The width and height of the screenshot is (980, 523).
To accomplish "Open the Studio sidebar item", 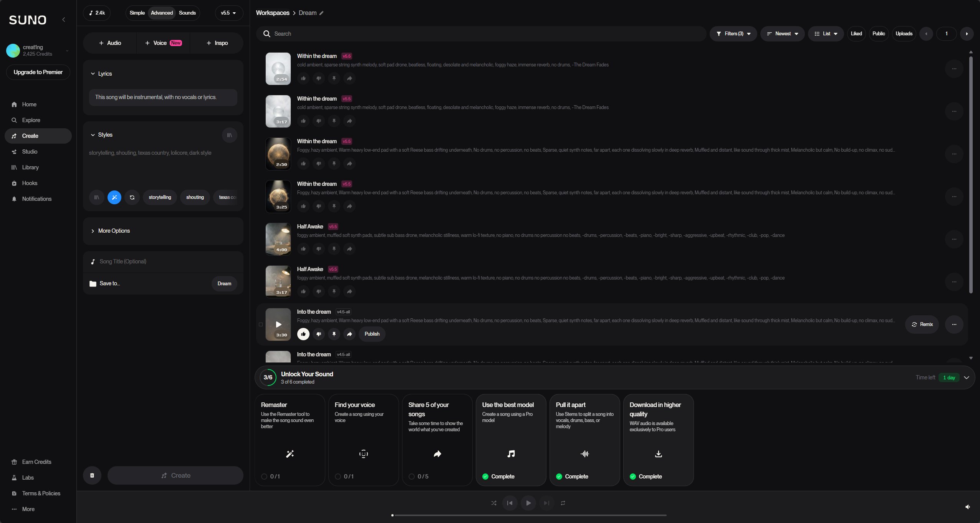I will (38, 152).
